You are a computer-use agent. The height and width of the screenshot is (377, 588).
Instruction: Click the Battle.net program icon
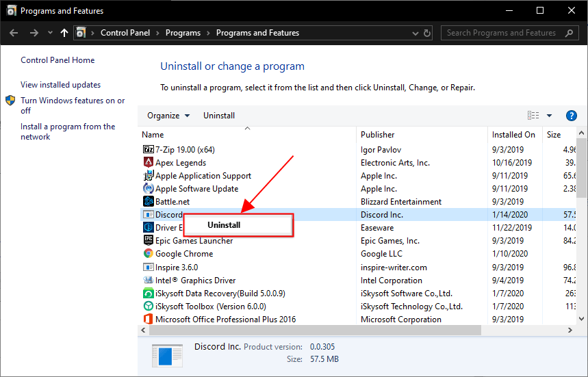[149, 202]
